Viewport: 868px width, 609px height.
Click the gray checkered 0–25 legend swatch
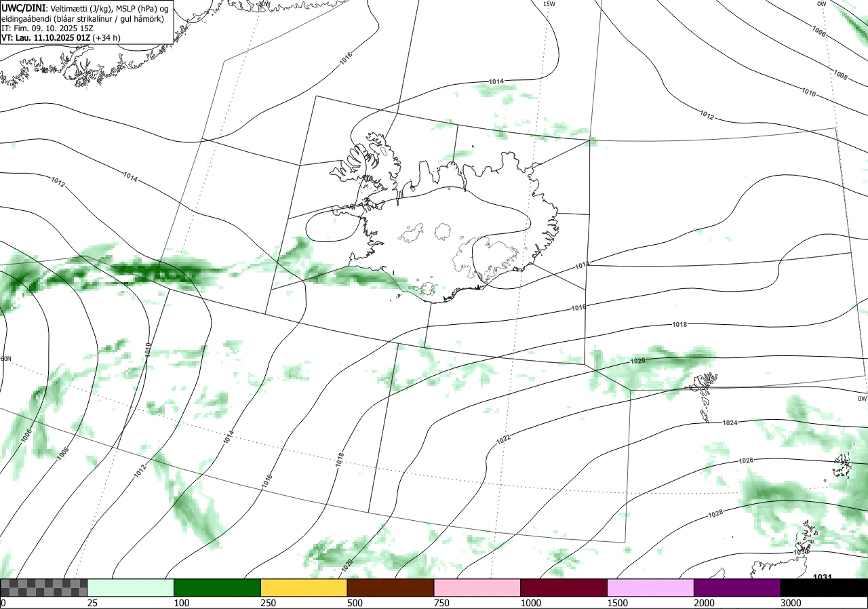tap(44, 587)
